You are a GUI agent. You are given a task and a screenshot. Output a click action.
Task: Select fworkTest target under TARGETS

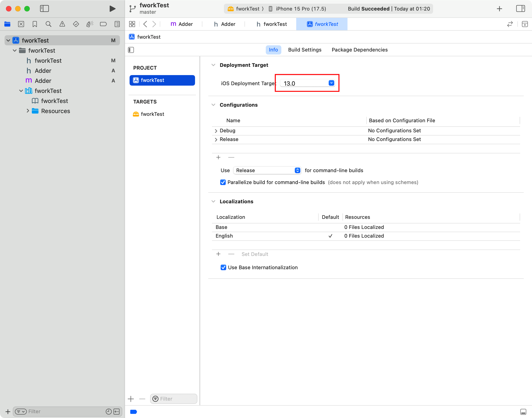click(x=162, y=114)
